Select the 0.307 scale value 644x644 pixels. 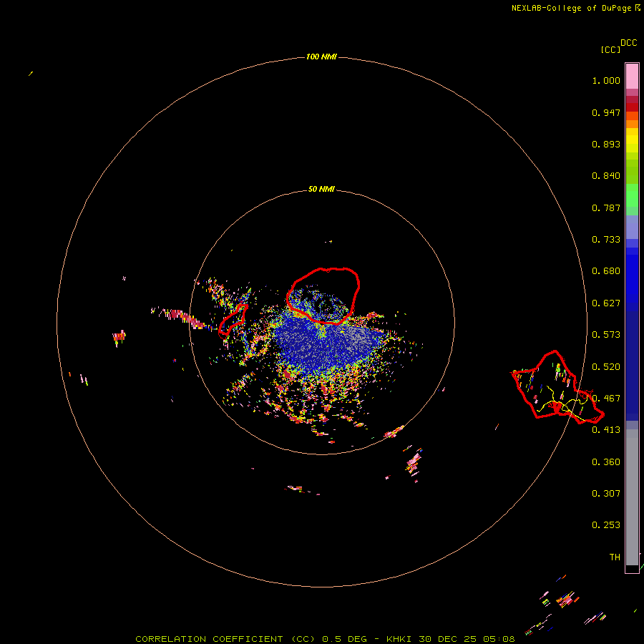(x=606, y=494)
